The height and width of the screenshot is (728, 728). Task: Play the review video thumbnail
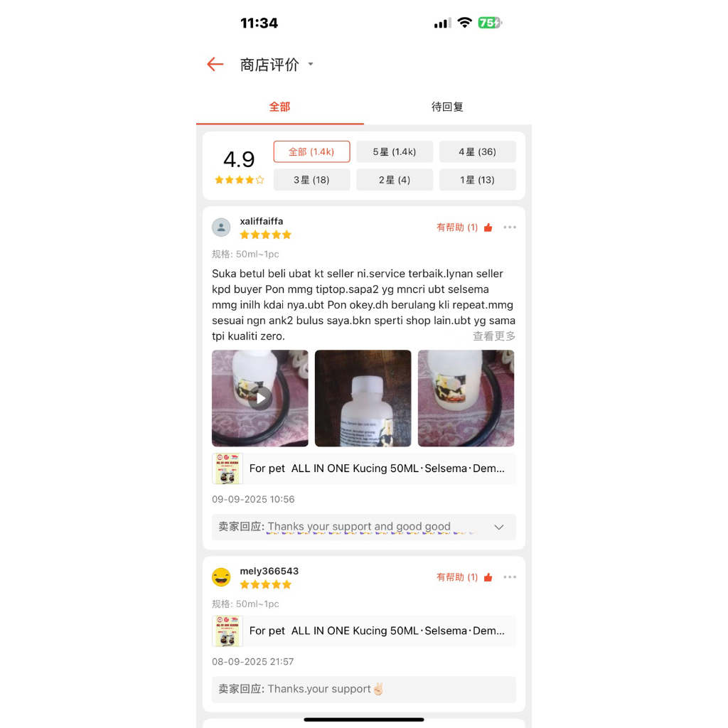coord(260,398)
